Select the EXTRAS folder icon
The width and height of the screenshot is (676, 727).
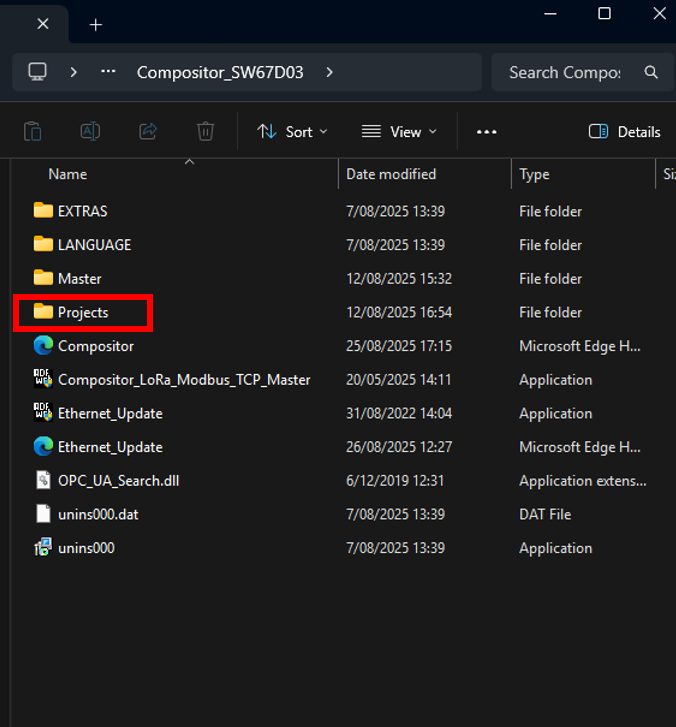(x=43, y=210)
